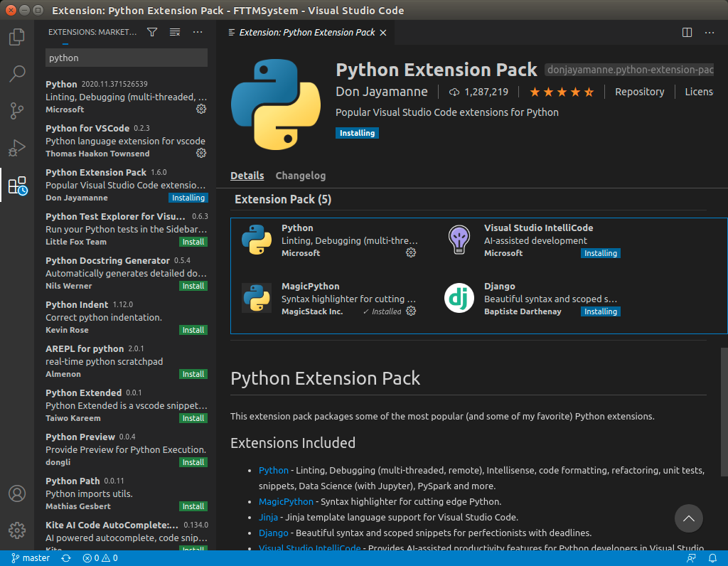Screen dimensions: 728x566
Task: Focus the extensions search box with python
Action: pos(127,58)
